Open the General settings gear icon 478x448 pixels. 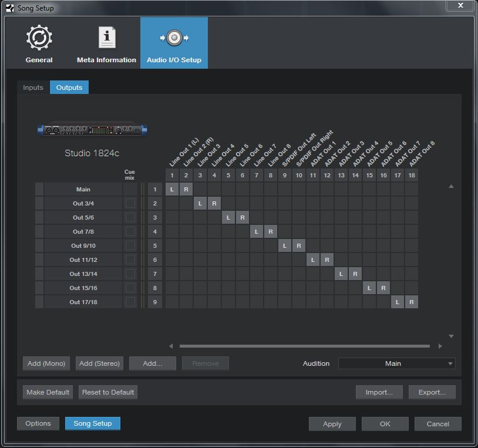39,38
